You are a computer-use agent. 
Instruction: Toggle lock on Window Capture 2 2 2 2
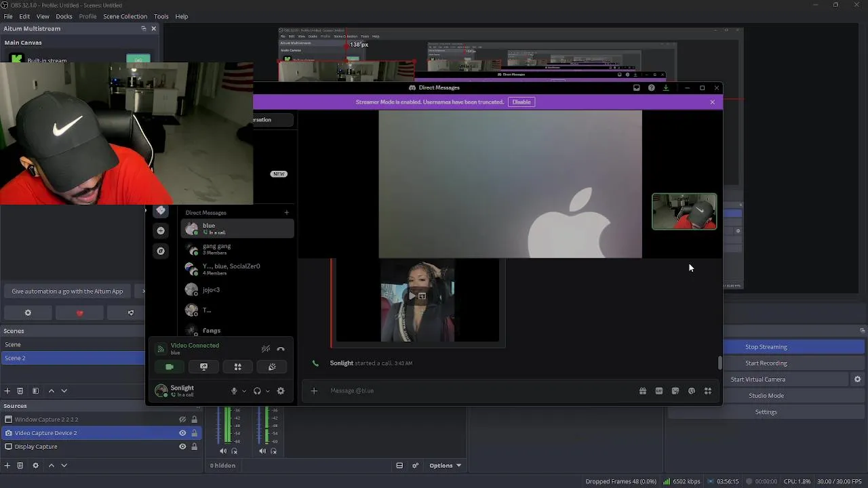pos(194,420)
